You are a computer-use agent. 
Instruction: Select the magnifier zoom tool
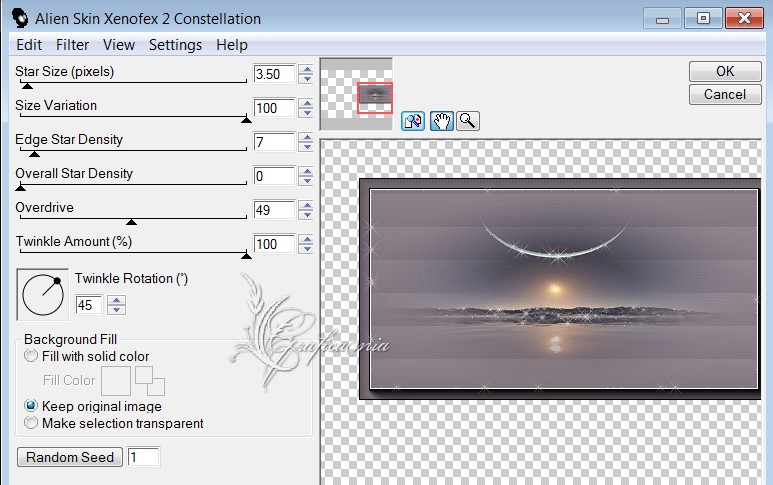point(468,121)
